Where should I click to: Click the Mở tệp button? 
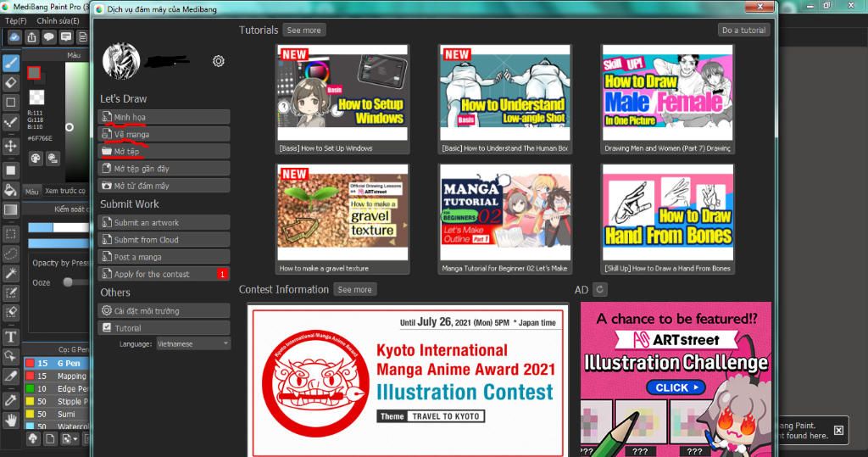[x=164, y=151]
